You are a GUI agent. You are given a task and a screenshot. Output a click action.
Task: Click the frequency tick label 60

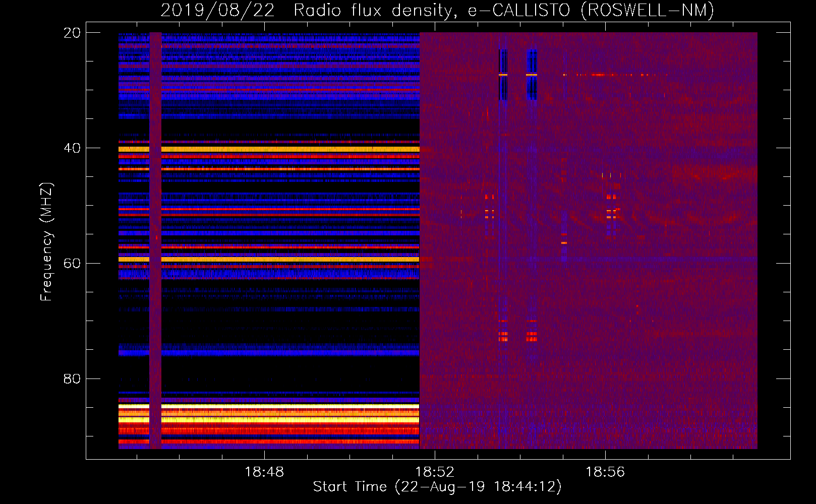click(72, 264)
